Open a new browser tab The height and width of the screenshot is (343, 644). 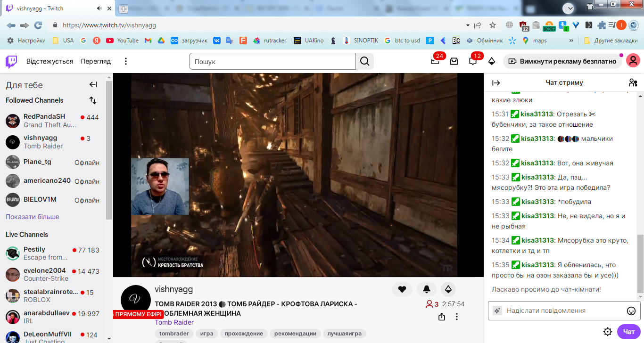tap(124, 8)
